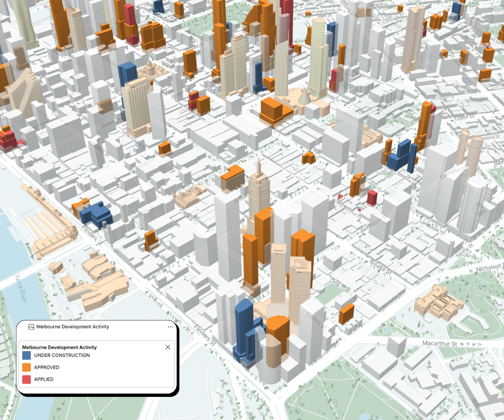This screenshot has height=420, width=504.
Task: Select the APPROVED legend label
Action: (x=47, y=367)
